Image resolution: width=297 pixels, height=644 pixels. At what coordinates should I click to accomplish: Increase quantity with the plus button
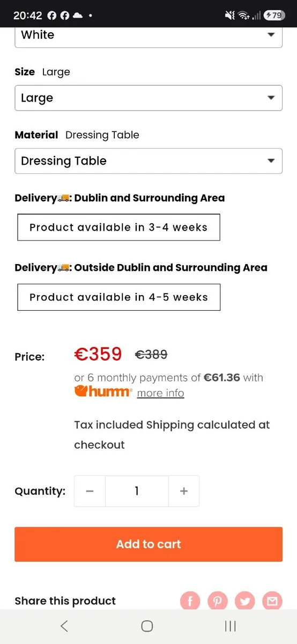(184, 491)
